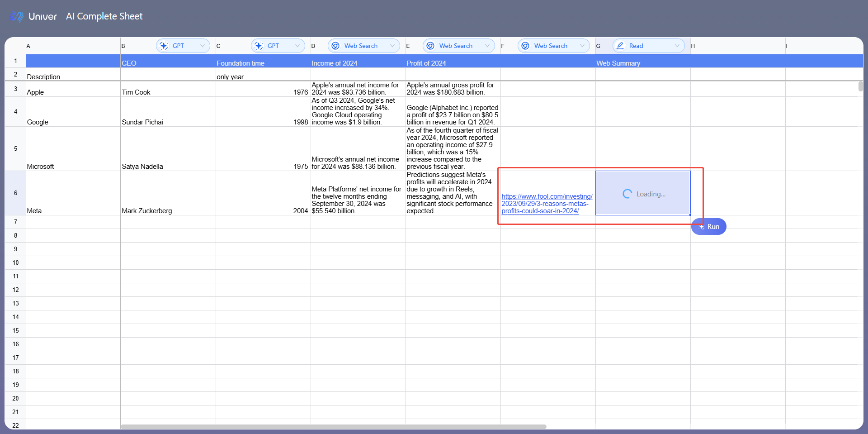Screen dimensions: 868x434
Task: Select Microsoft's operating income profit cell
Action: (x=453, y=149)
